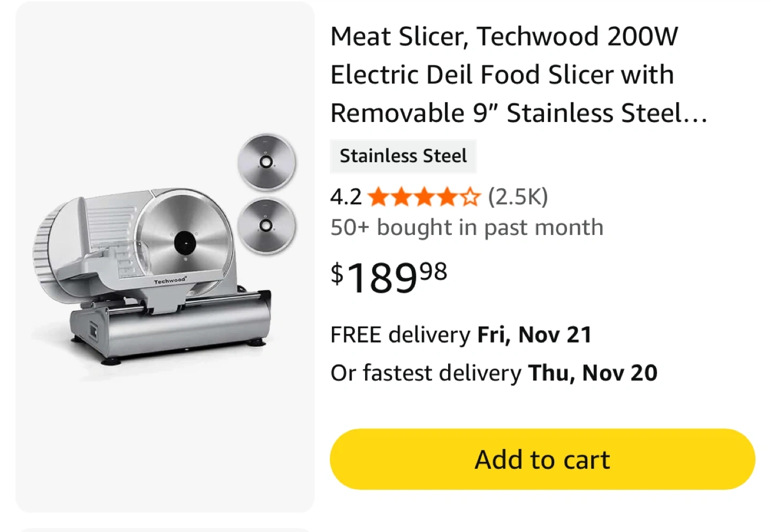The image size is (771, 532).
Task: Click the empty fifth rating star
Action: pyautogui.click(x=470, y=197)
